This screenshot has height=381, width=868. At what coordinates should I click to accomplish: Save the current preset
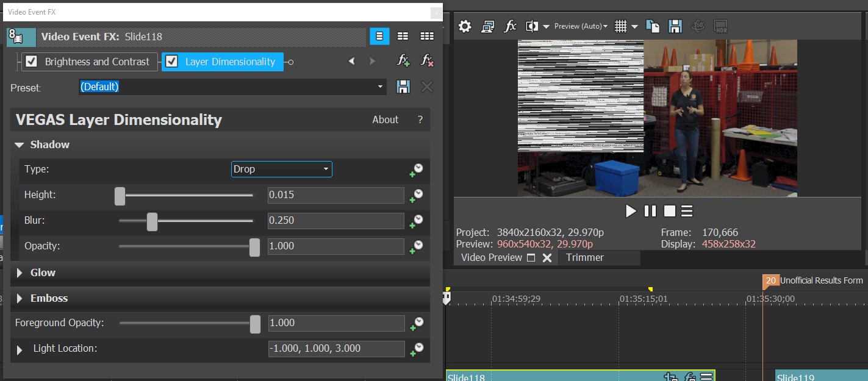403,87
